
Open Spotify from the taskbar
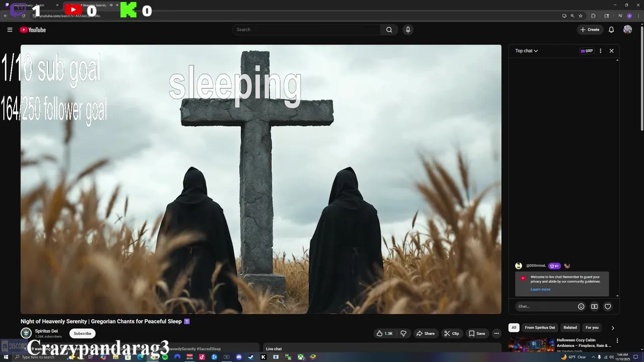click(x=165, y=357)
